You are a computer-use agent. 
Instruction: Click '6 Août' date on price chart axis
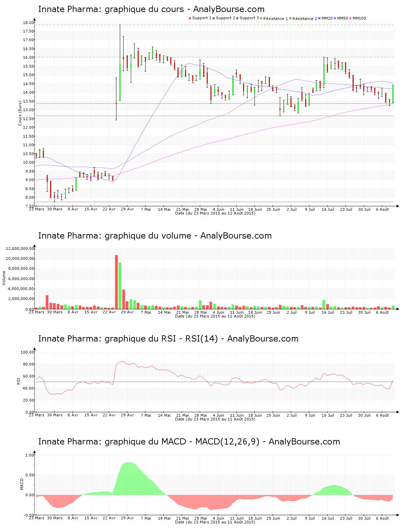click(382, 209)
